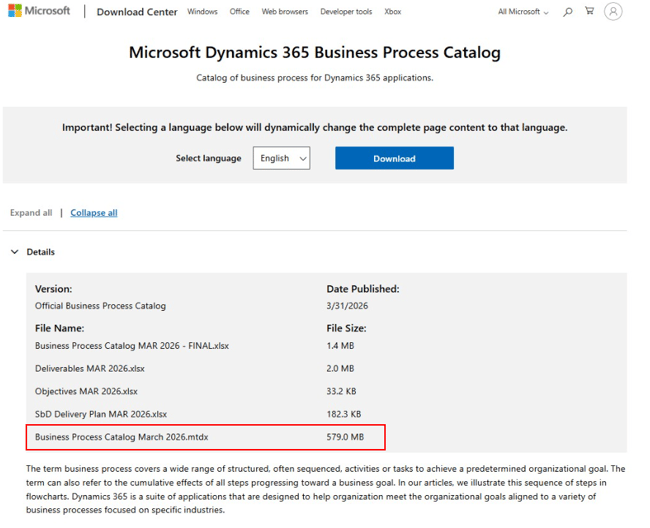Click Business Process Catalog MAR 2026 - FINAL.xlsx

pyautogui.click(x=132, y=346)
